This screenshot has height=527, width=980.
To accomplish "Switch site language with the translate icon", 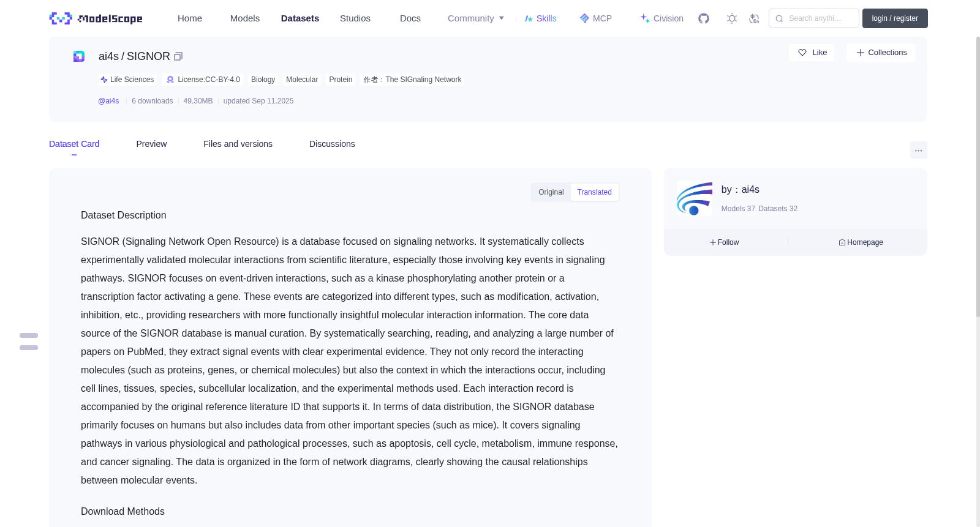I will click(754, 18).
